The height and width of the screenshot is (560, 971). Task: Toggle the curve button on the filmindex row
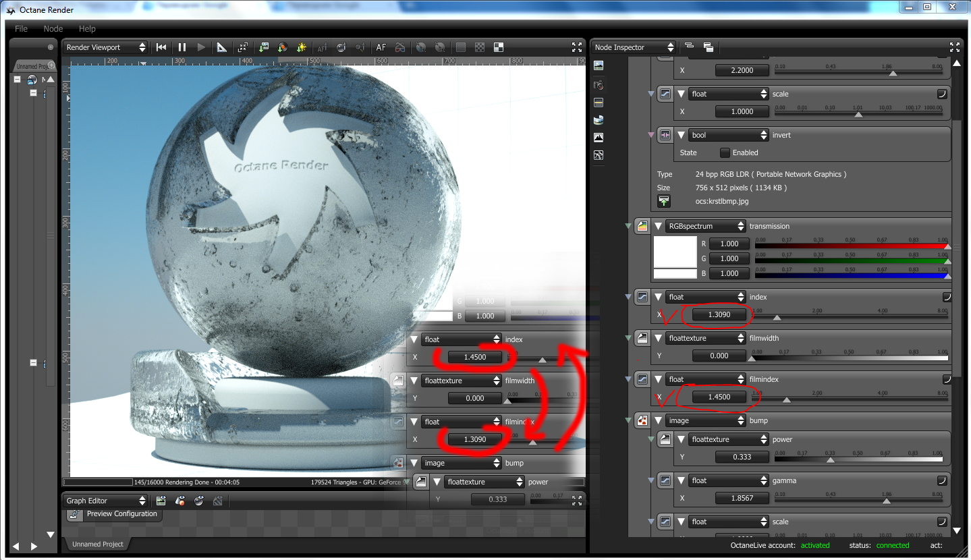click(947, 379)
